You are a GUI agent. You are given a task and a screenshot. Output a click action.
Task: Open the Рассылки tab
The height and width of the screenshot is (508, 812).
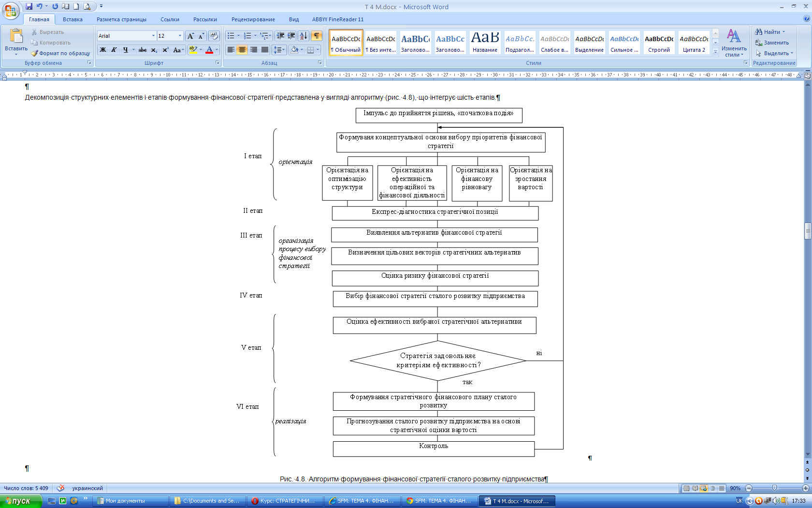[205, 19]
